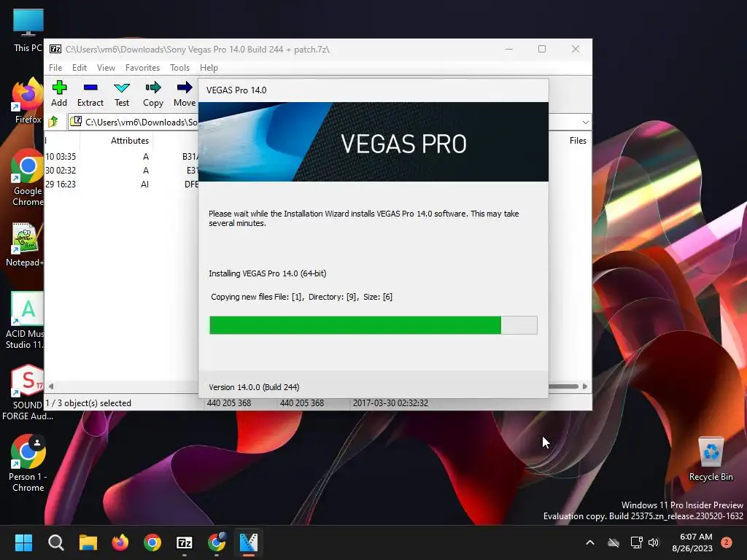Viewport: 747px width, 560px height.
Task: Click the horizontal scrollbar right arrow
Action: (x=585, y=386)
